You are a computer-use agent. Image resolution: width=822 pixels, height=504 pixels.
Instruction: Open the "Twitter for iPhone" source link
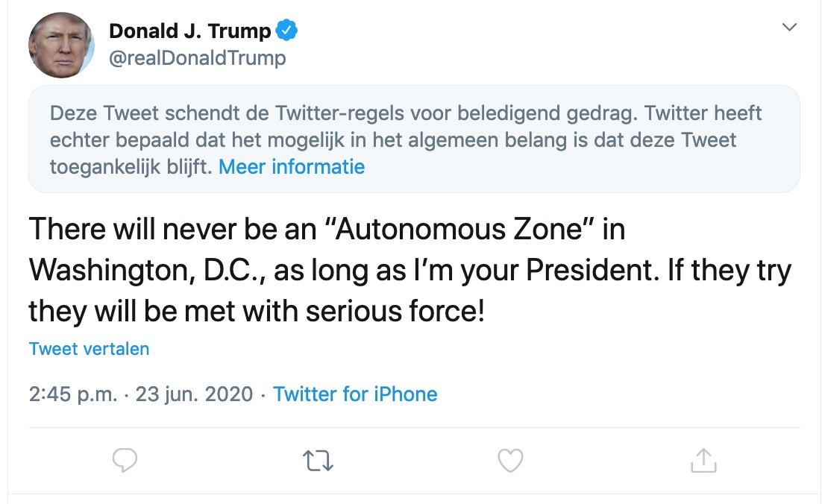pyautogui.click(x=355, y=394)
